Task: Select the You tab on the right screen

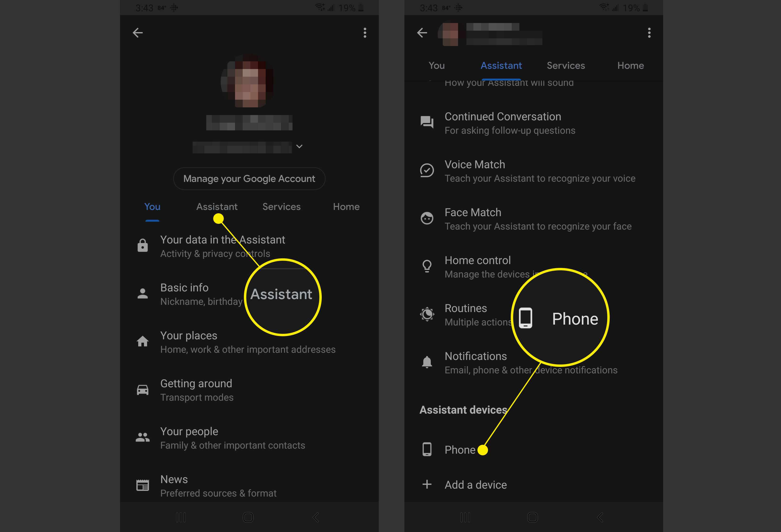Action: tap(436, 65)
